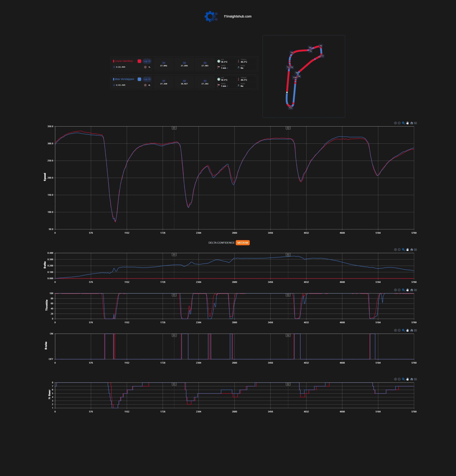Click zoom-out minus icon on Speed chart
This screenshot has width=456, height=476.
(x=399, y=123)
